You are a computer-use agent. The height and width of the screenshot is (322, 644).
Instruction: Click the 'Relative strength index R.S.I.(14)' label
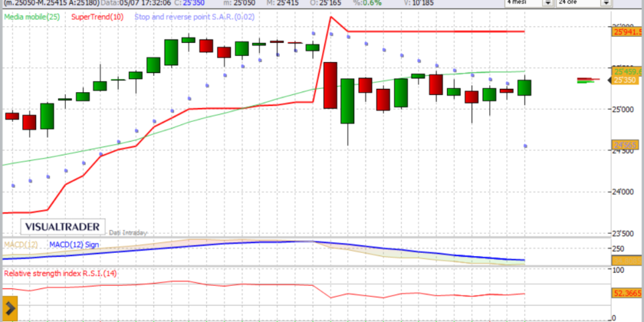(61, 273)
